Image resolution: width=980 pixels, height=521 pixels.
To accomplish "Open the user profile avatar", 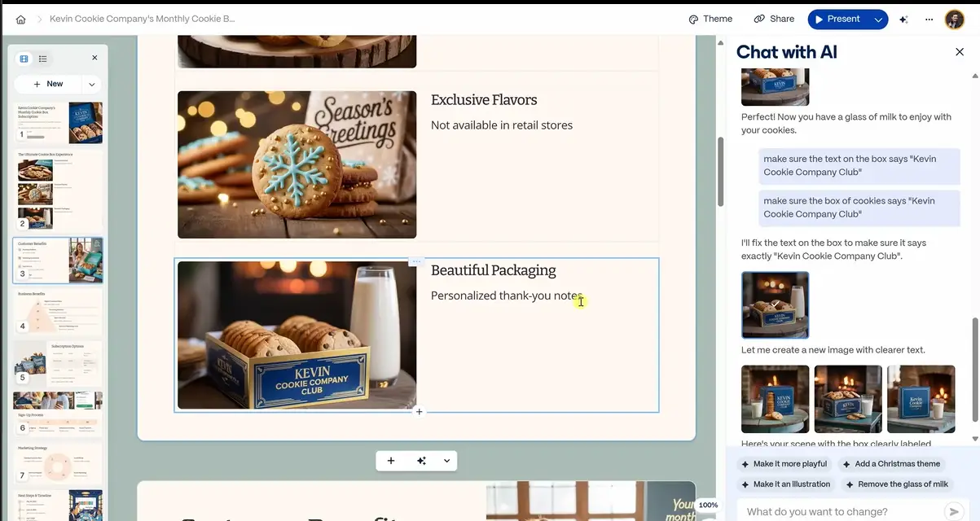I will 955,19.
